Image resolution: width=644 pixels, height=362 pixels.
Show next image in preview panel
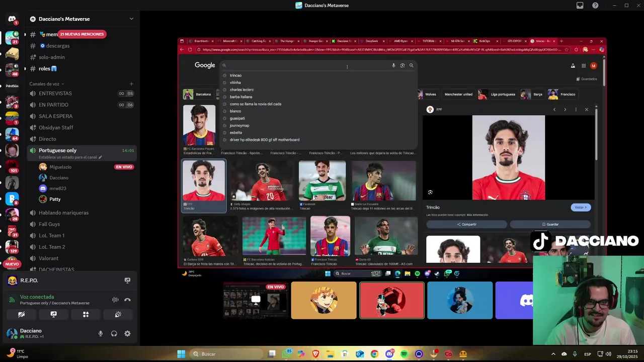click(565, 110)
